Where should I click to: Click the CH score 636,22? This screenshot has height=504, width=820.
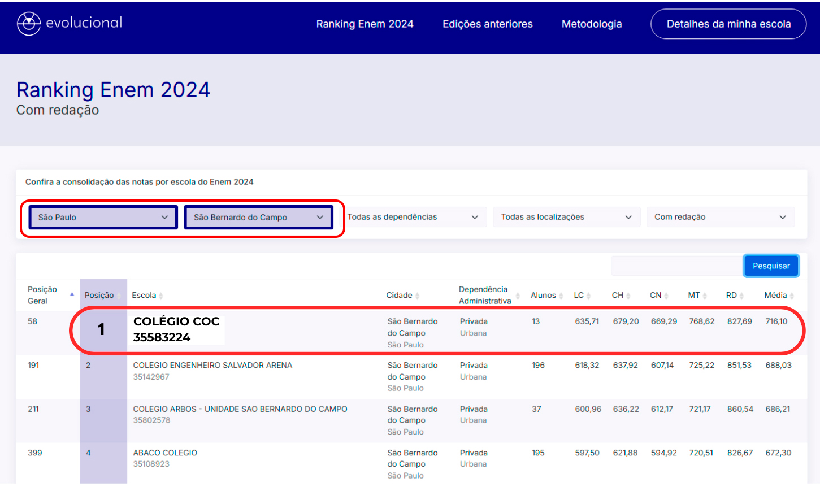[626, 409]
